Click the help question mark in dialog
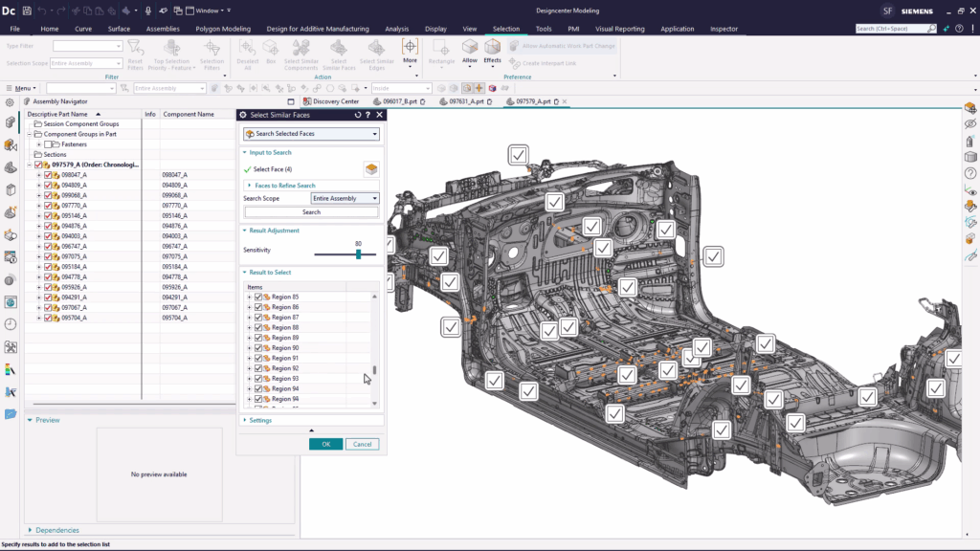This screenshot has width=980, height=551. [x=368, y=115]
